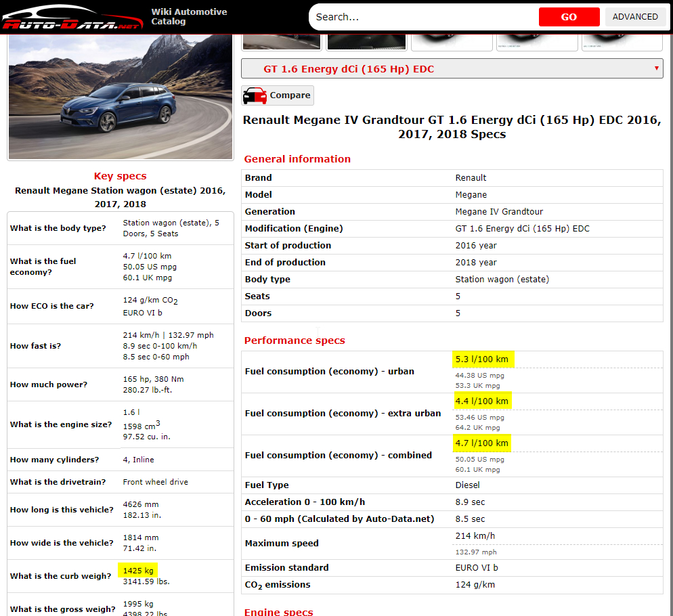Click the Acceleration 0 - 100 km/h value 8.9 sec
The image size is (673, 616).
point(470,502)
